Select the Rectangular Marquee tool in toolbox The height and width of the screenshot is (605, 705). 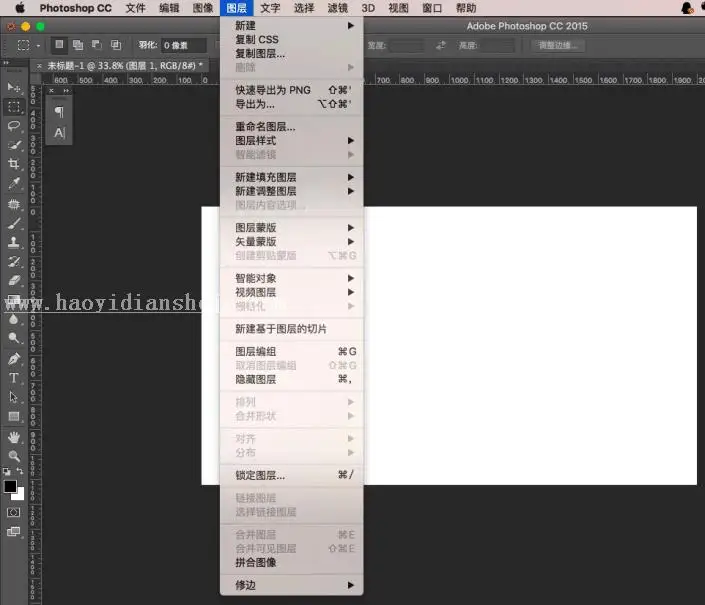point(13,107)
